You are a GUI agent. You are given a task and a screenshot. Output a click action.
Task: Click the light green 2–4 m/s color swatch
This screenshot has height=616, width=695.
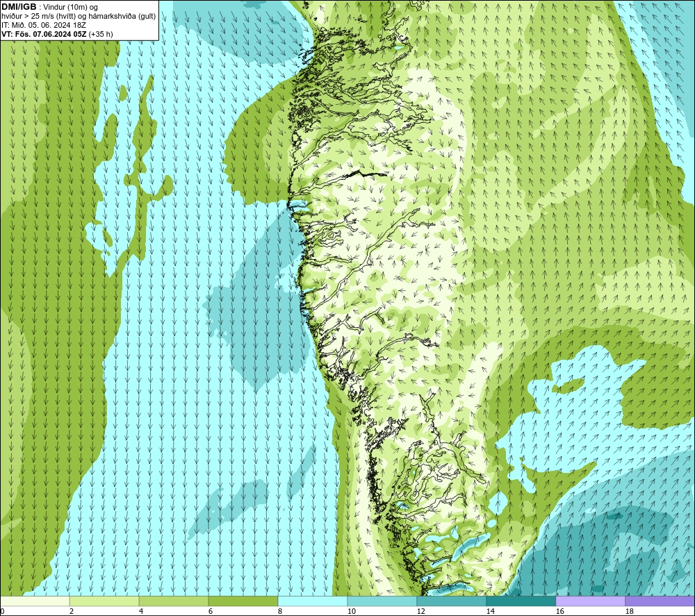click(104, 601)
